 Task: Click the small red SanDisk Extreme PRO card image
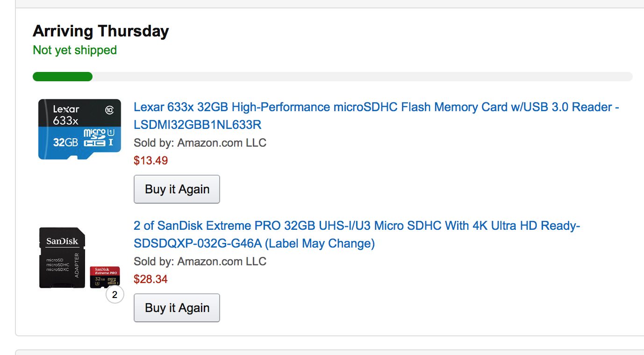[105, 276]
